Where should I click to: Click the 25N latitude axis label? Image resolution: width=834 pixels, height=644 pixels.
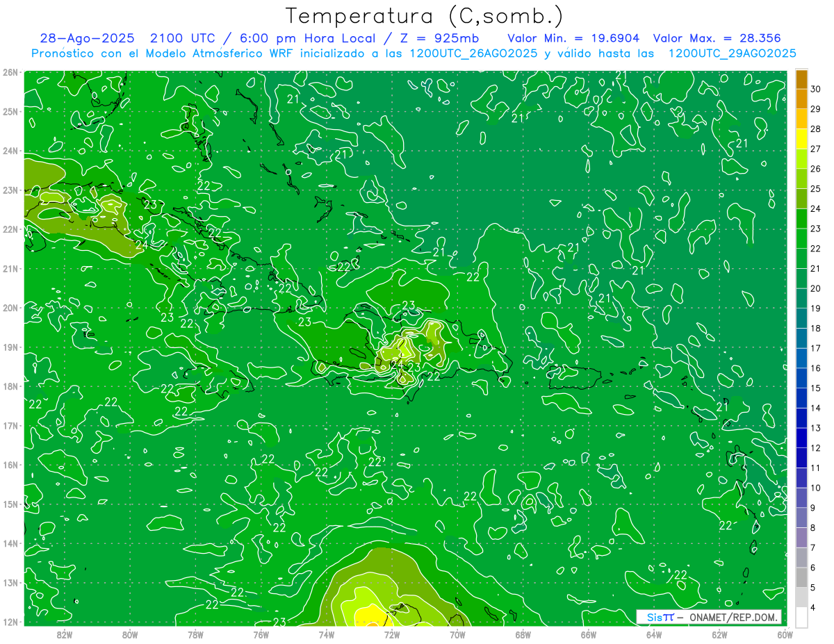click(x=10, y=111)
